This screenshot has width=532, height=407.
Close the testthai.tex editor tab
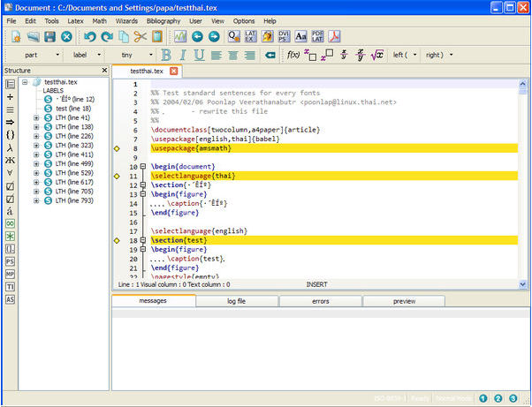(174, 71)
